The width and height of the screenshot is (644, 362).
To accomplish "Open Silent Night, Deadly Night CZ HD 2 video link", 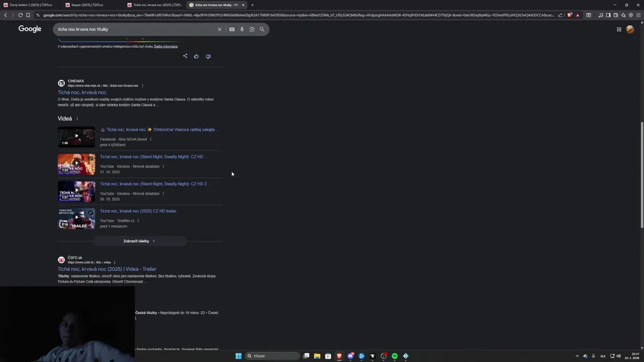I will point(155,184).
